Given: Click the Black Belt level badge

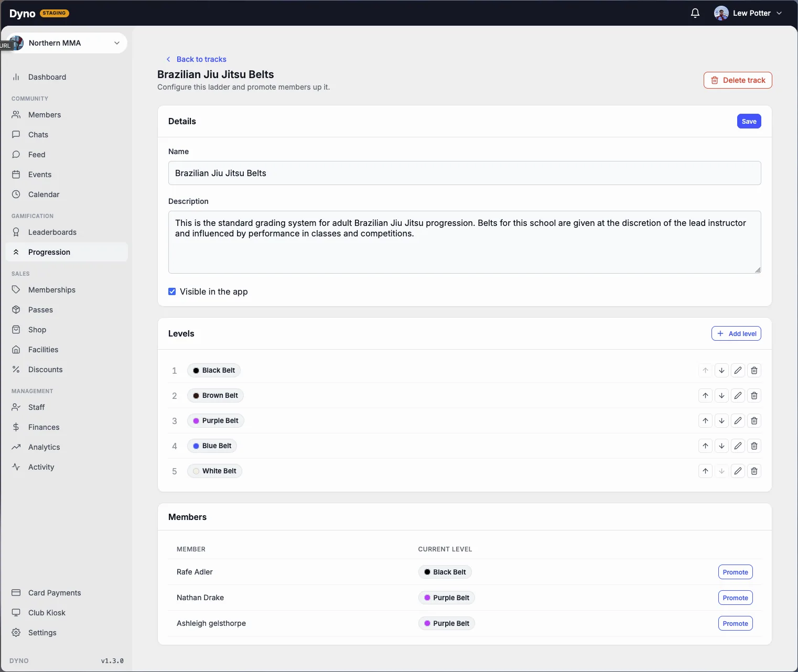Looking at the screenshot, I should click(x=214, y=371).
